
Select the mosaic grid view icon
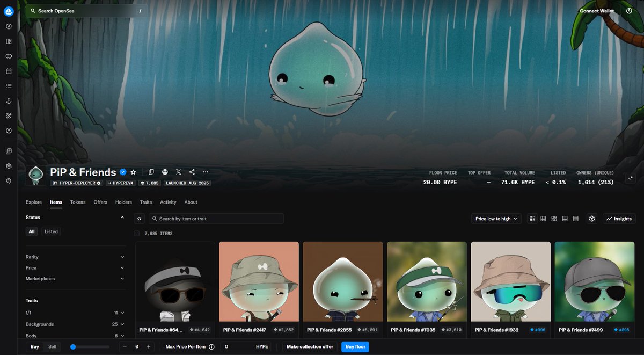click(x=554, y=219)
